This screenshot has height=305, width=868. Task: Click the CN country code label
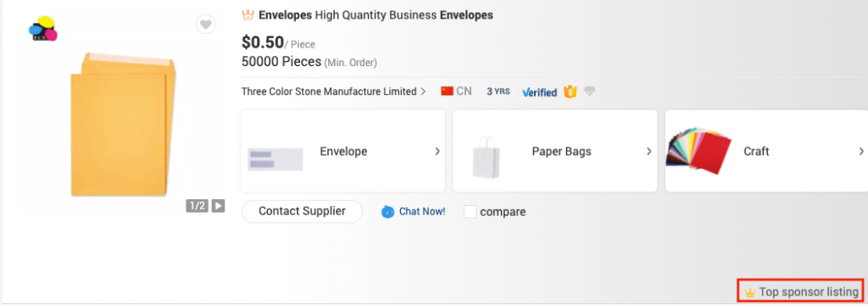[464, 91]
